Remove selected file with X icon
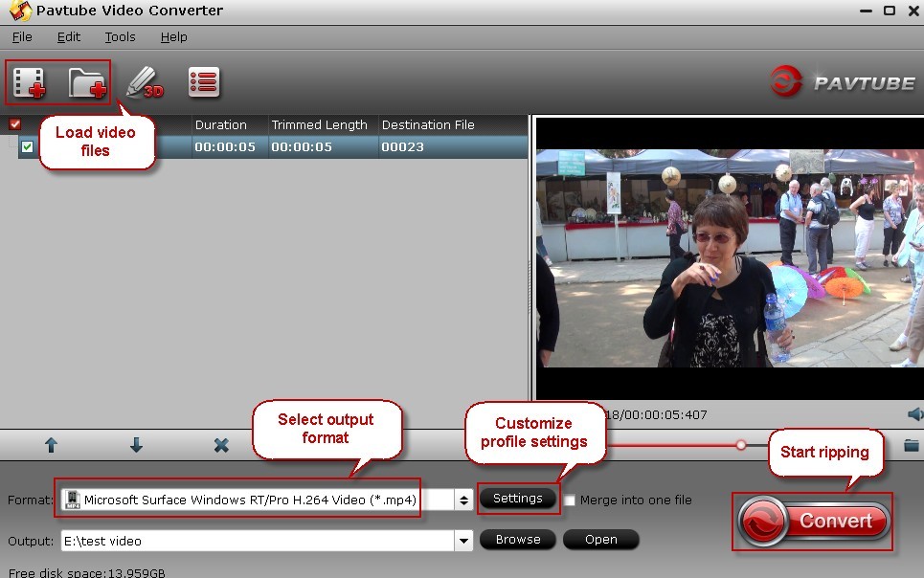This screenshot has width=924, height=578. 221,445
